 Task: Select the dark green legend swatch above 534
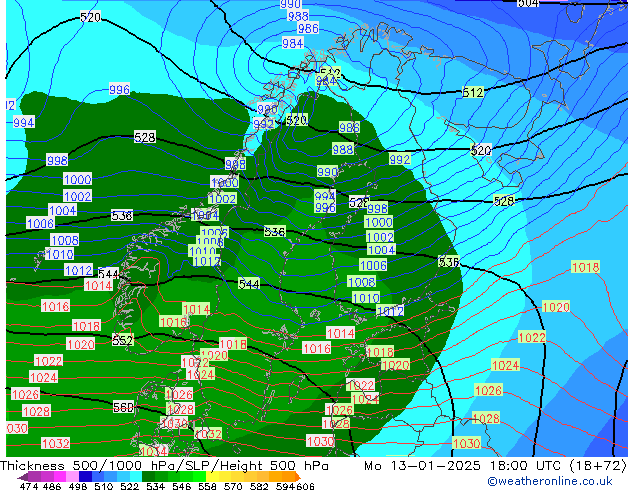coord(148,476)
